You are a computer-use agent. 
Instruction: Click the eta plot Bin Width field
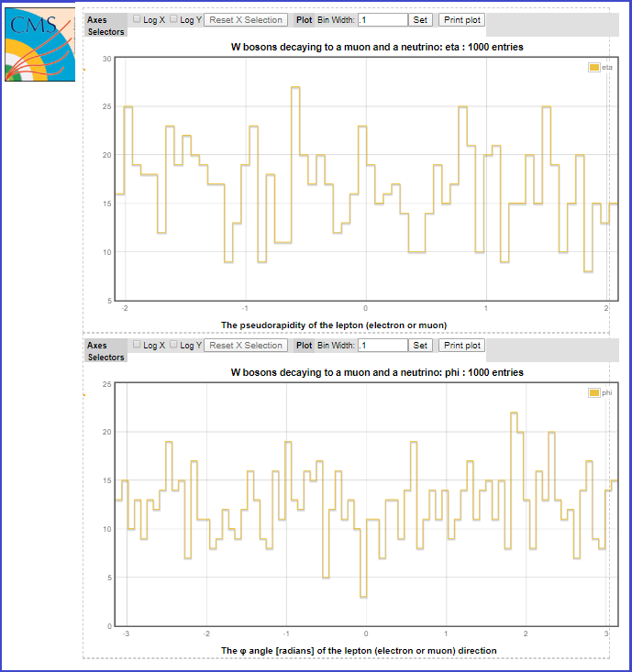point(383,20)
